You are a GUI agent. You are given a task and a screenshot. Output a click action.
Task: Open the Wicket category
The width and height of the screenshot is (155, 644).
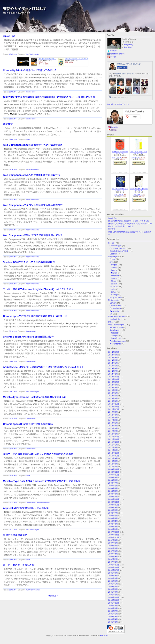pos(114,284)
